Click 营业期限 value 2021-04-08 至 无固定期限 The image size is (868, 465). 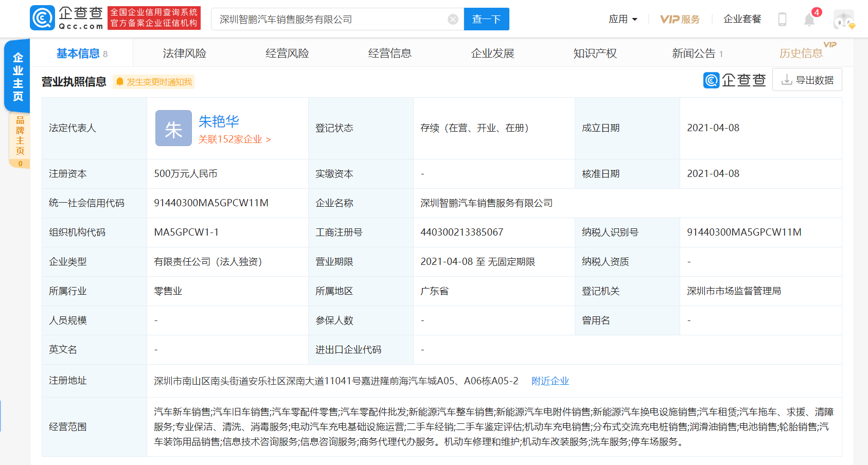pyautogui.click(x=477, y=261)
